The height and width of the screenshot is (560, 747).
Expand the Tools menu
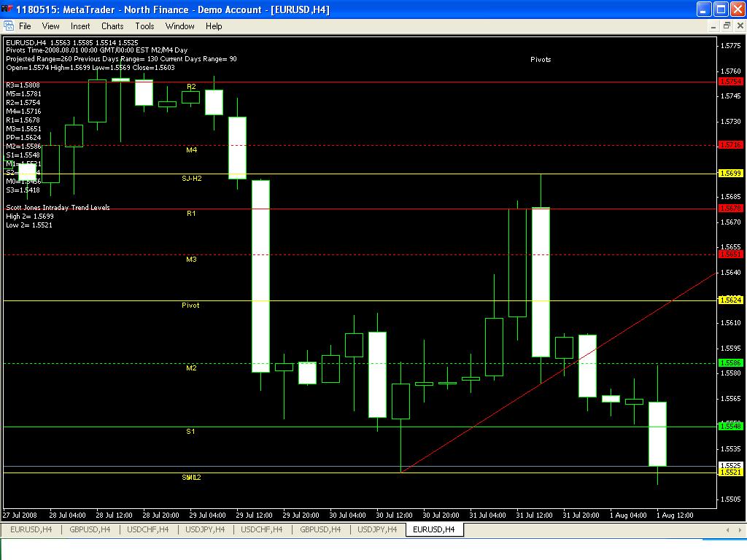coord(144,26)
